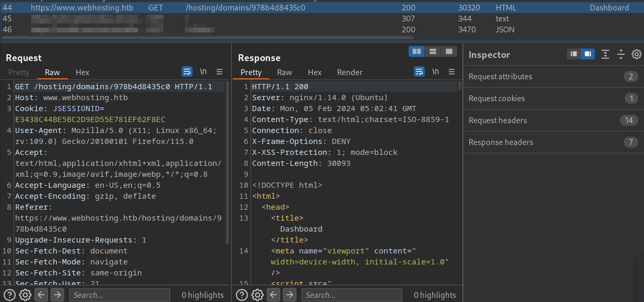Dock Inspector panel to the right

tap(588, 54)
